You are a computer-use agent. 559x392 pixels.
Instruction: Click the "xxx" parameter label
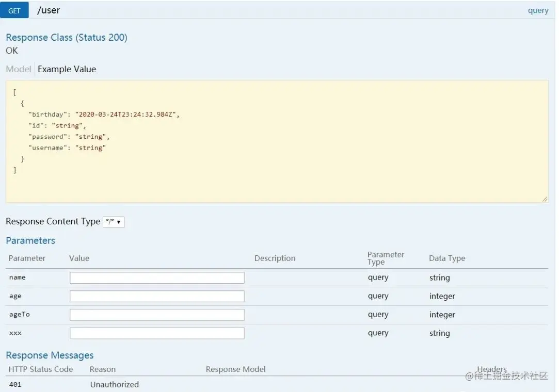tap(15, 333)
